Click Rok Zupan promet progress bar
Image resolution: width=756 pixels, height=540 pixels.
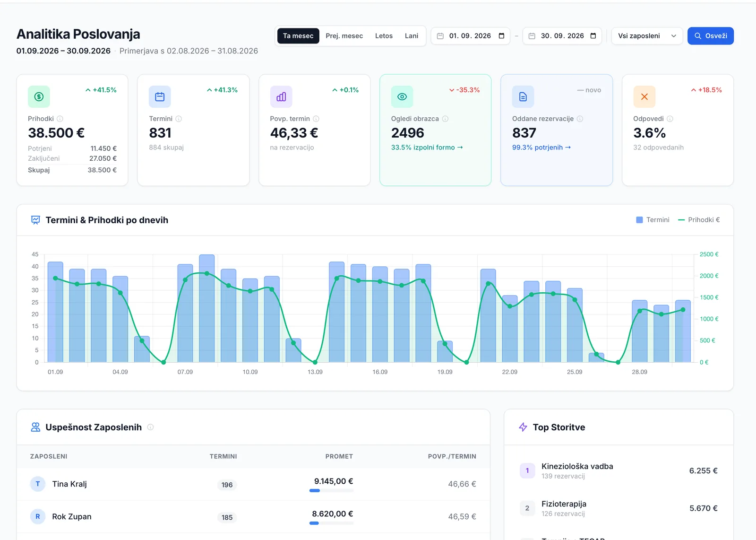pyautogui.click(x=331, y=523)
